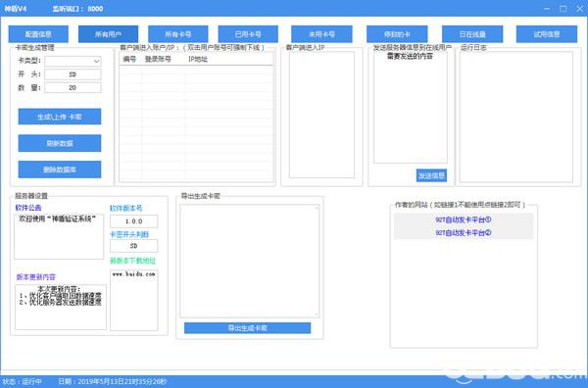This screenshot has width=588, height=388.
Task: Select the 登录账号 column header
Action: point(158,59)
